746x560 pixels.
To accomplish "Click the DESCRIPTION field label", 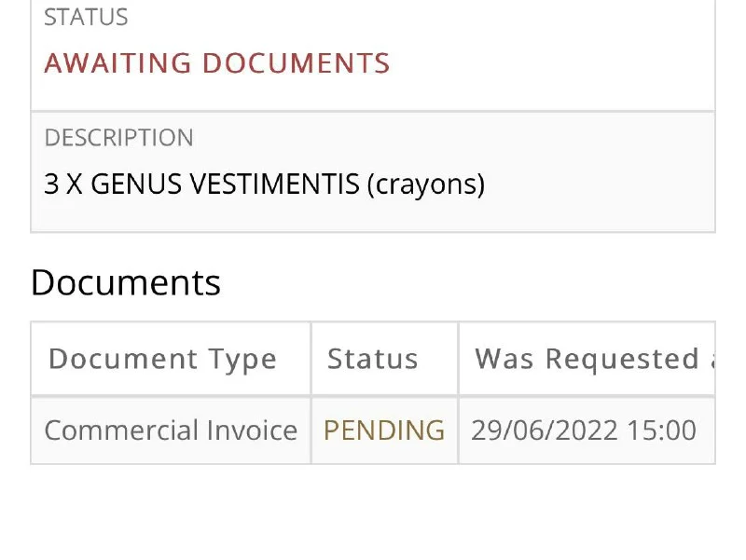I will point(118,138).
